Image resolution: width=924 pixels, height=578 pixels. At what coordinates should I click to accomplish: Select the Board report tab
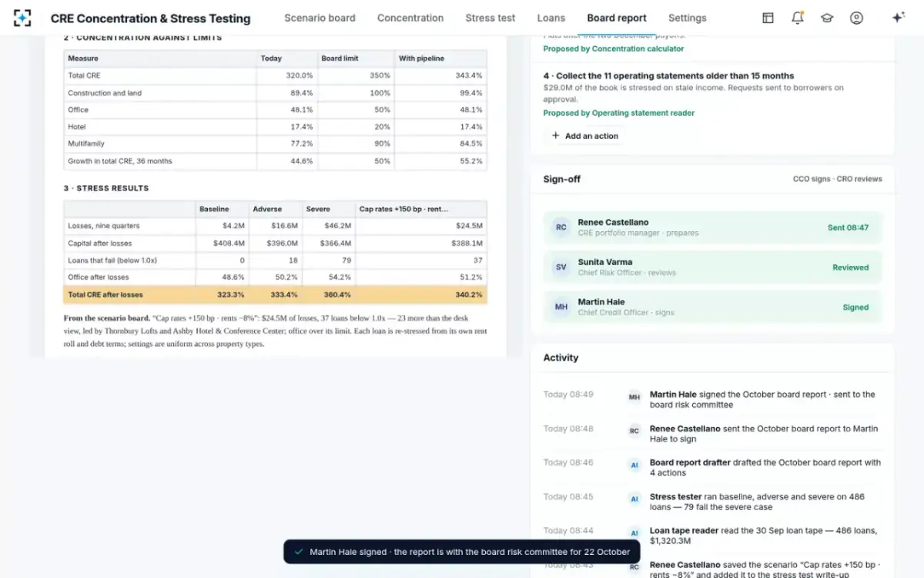[x=617, y=18]
